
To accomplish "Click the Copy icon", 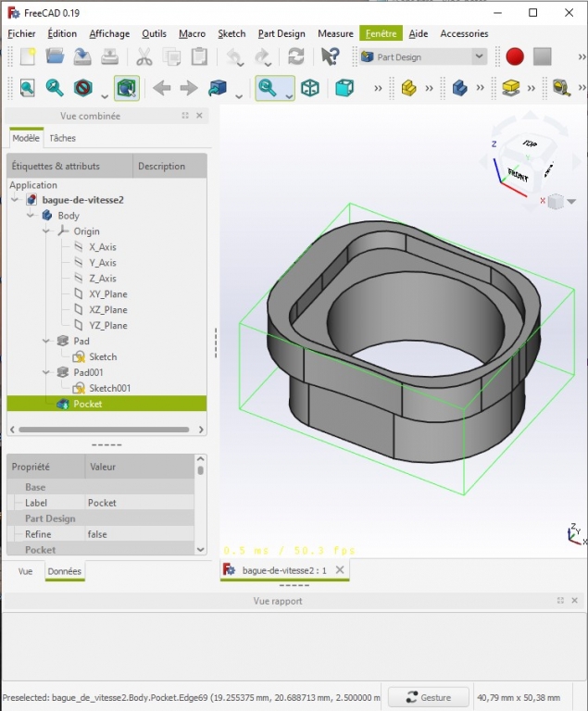I will [172, 57].
